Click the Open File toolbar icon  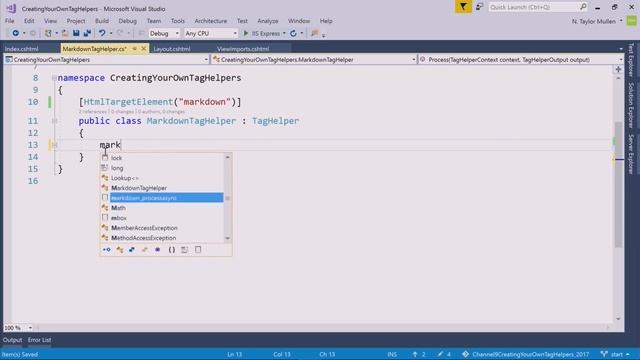point(65,33)
